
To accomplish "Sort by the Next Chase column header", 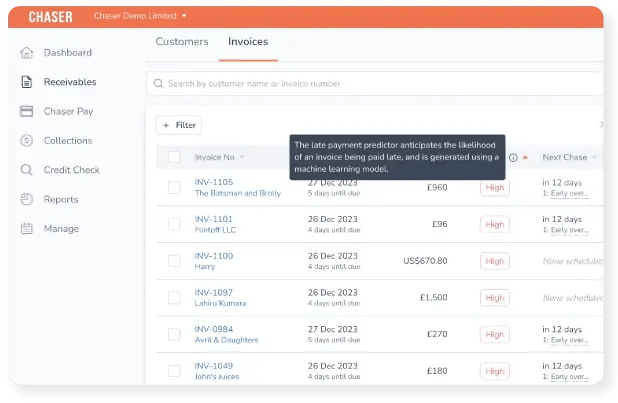I will pyautogui.click(x=565, y=157).
